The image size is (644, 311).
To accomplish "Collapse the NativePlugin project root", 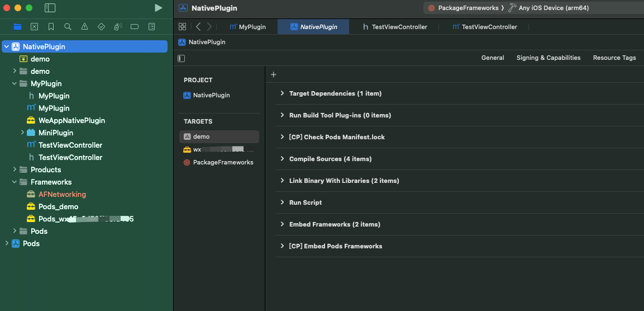I will (7, 46).
